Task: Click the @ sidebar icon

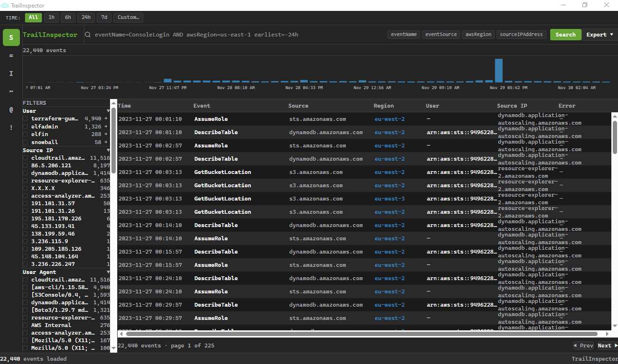Action: pyautogui.click(x=11, y=109)
